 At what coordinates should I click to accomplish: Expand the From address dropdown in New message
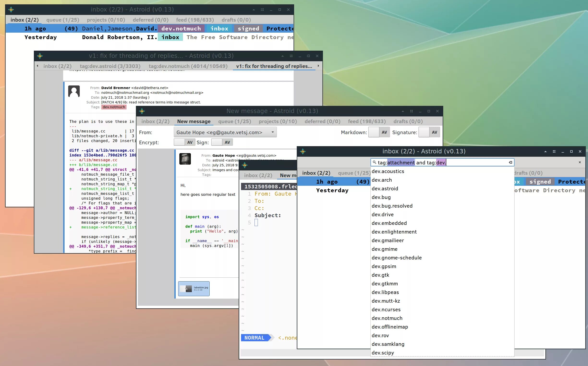273,132
